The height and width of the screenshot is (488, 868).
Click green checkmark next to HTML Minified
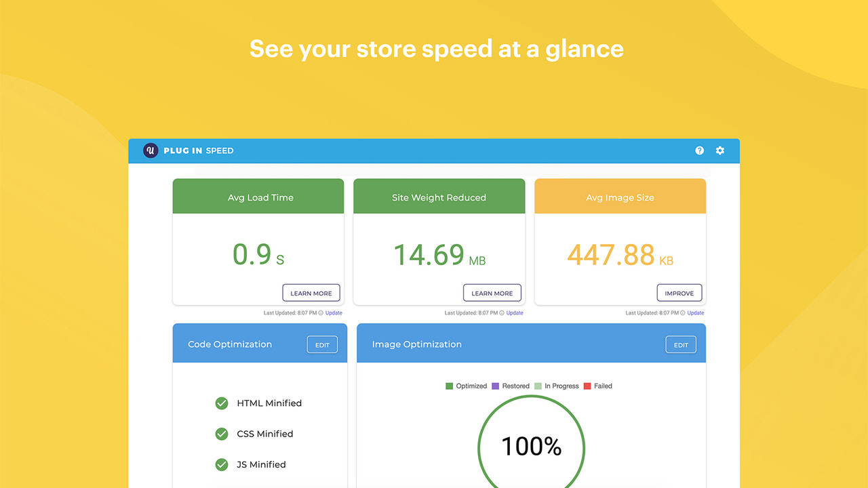tap(221, 403)
